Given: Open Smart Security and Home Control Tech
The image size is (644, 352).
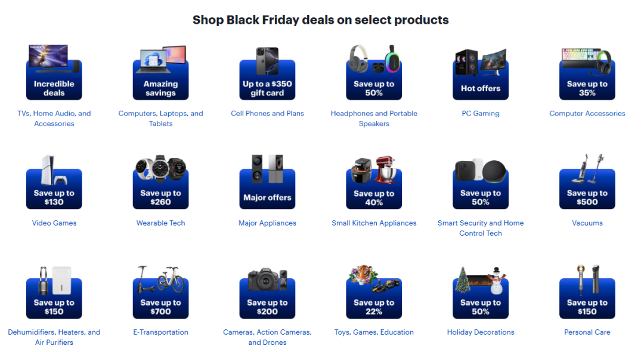Looking at the screenshot, I should point(481,228).
